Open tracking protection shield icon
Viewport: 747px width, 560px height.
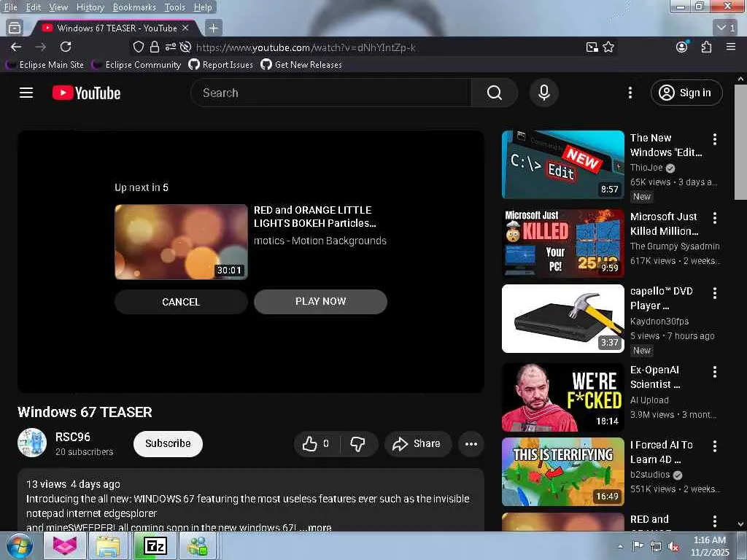138,47
